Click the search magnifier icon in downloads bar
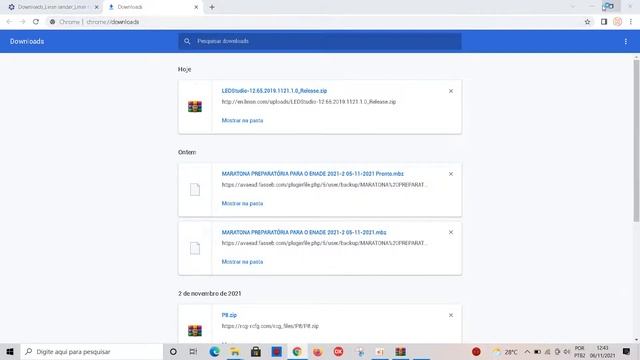Viewport: 640px width, 360px height. click(187, 41)
